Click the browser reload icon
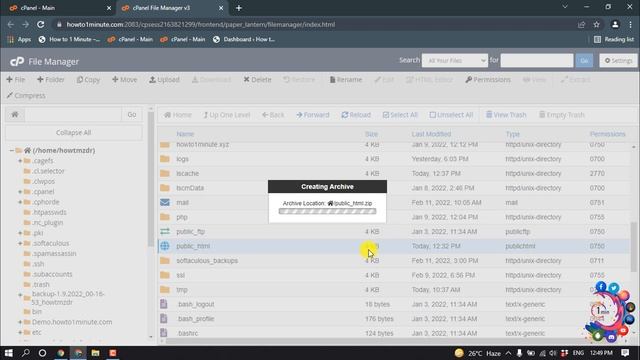Image resolution: width=640 pixels, height=360 pixels. [x=40, y=24]
